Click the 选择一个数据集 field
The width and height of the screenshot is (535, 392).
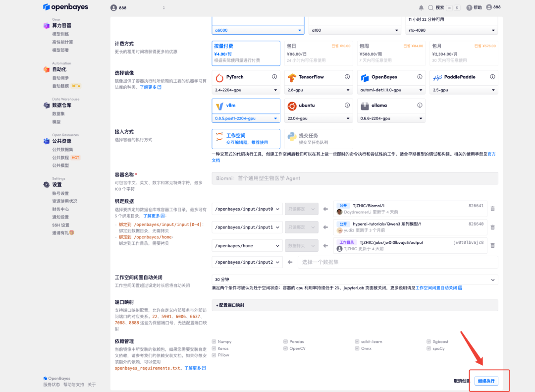point(398,262)
